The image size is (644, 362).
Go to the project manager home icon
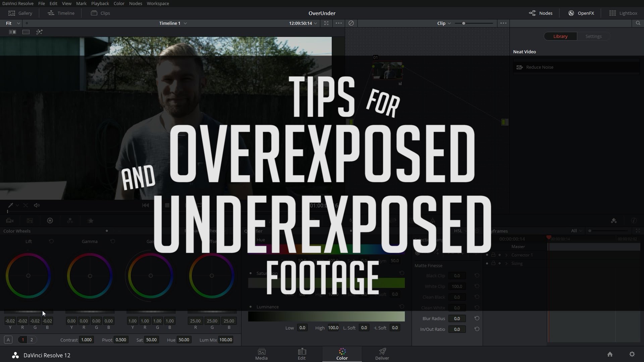610,354
